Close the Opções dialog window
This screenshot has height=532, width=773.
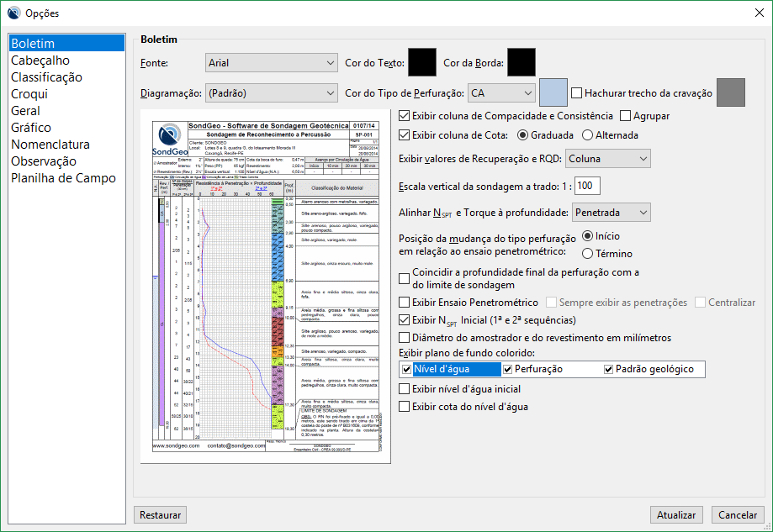(x=760, y=13)
